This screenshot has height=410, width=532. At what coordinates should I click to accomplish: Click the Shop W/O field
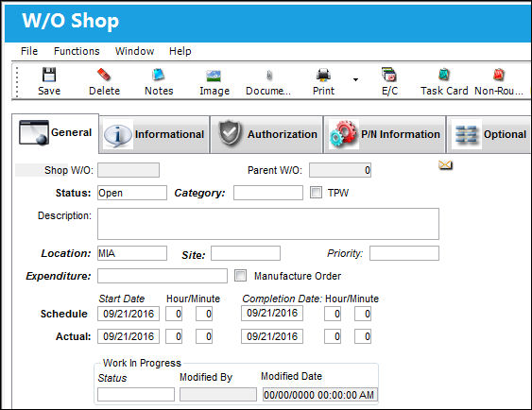129,170
